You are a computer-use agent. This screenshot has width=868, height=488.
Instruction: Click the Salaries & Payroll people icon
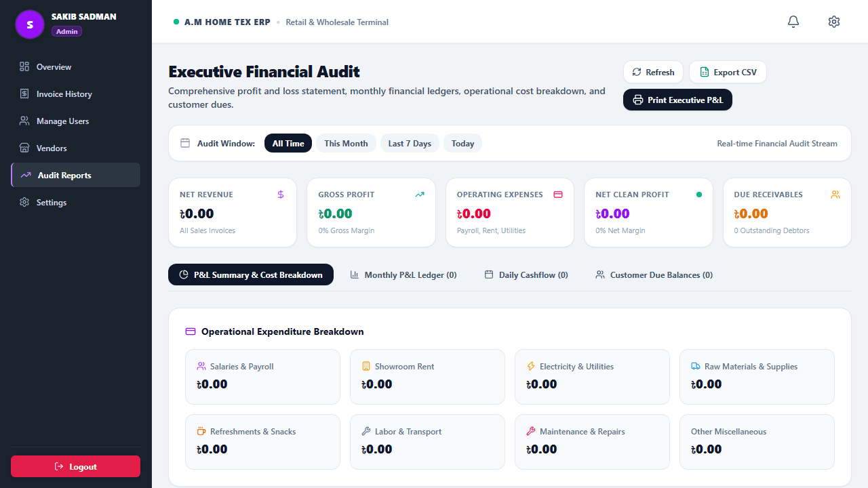[201, 366]
